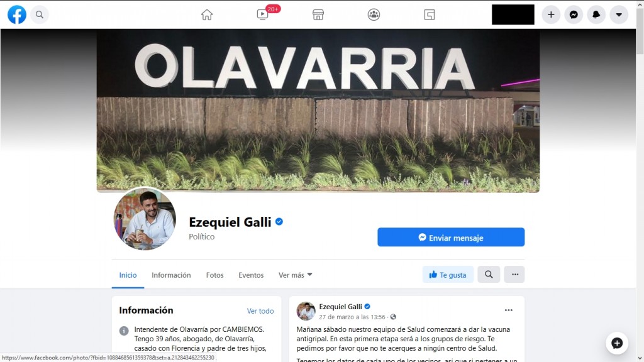Open the Facebook search magnifier
Viewport: 644px width, 362px height.
click(x=40, y=15)
